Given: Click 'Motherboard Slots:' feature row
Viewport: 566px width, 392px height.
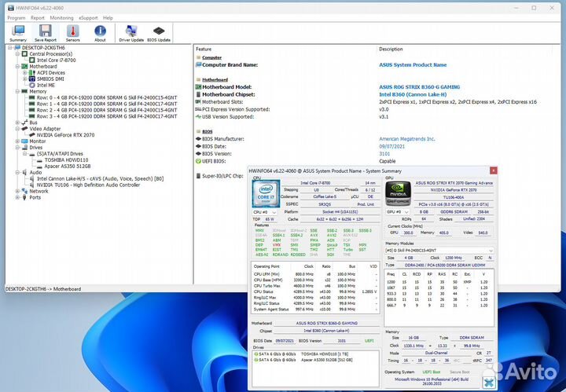Looking at the screenshot, I should 222,102.
